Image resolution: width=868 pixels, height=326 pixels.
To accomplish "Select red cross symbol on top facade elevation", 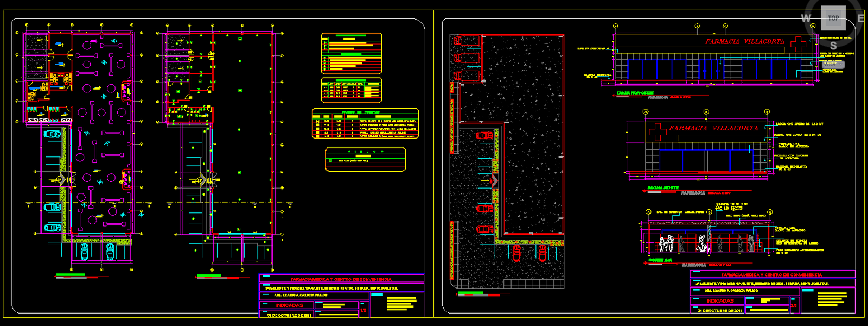I will (x=798, y=43).
